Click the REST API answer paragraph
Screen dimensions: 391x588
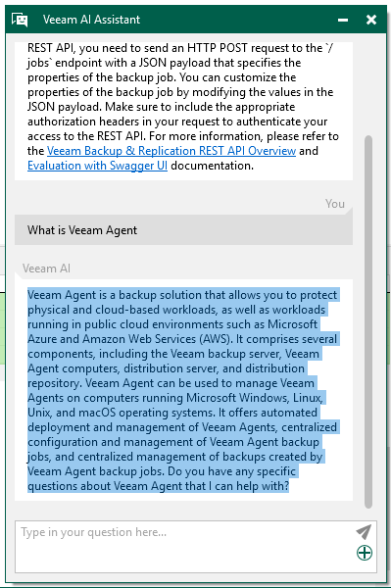183,107
